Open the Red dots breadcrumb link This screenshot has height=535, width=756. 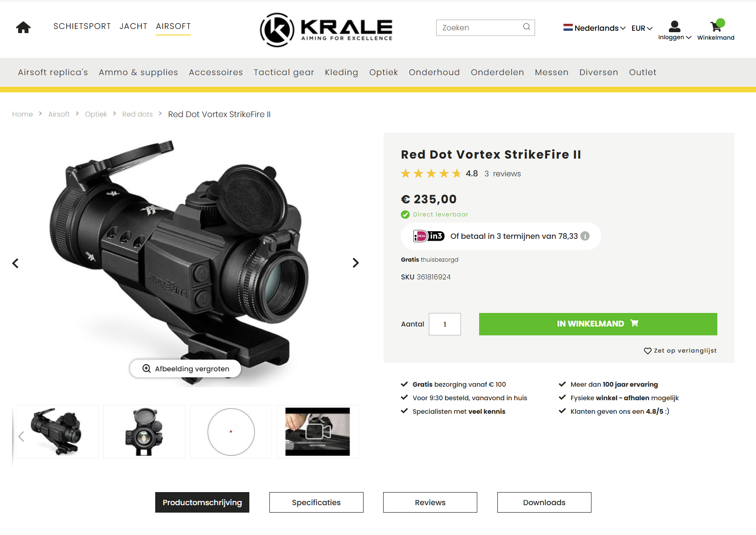[x=137, y=114]
